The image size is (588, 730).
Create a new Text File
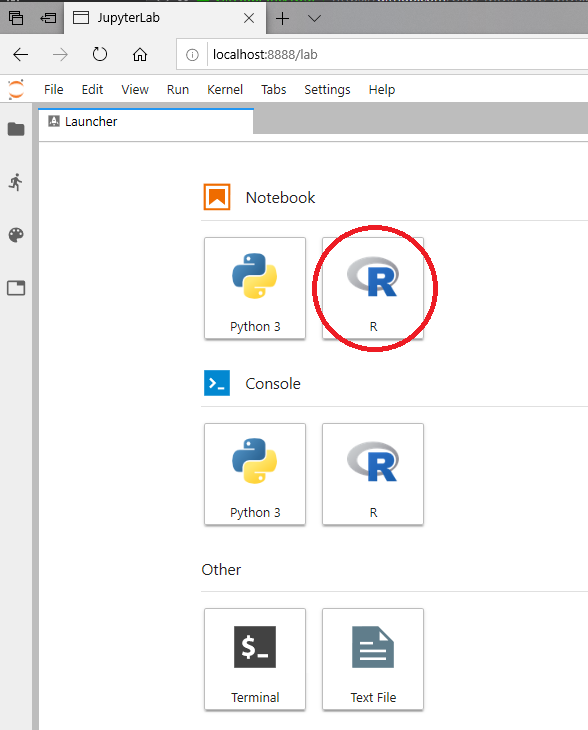(x=373, y=659)
